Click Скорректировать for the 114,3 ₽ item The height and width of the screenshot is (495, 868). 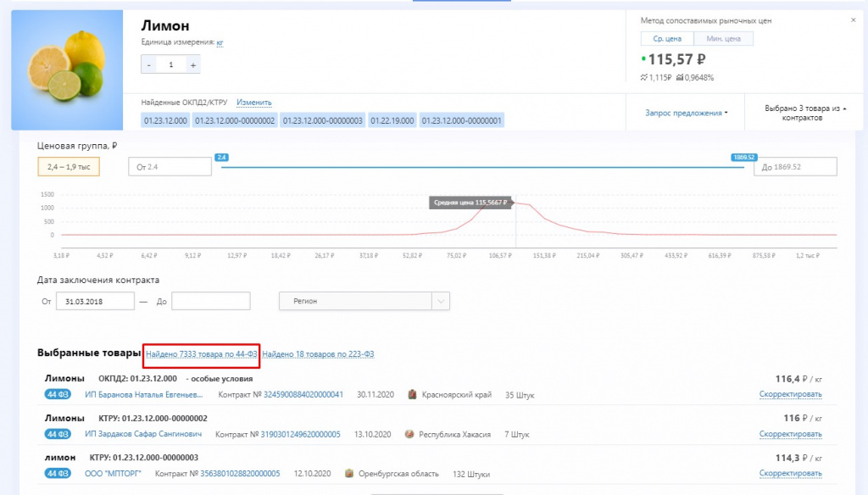coord(791,474)
